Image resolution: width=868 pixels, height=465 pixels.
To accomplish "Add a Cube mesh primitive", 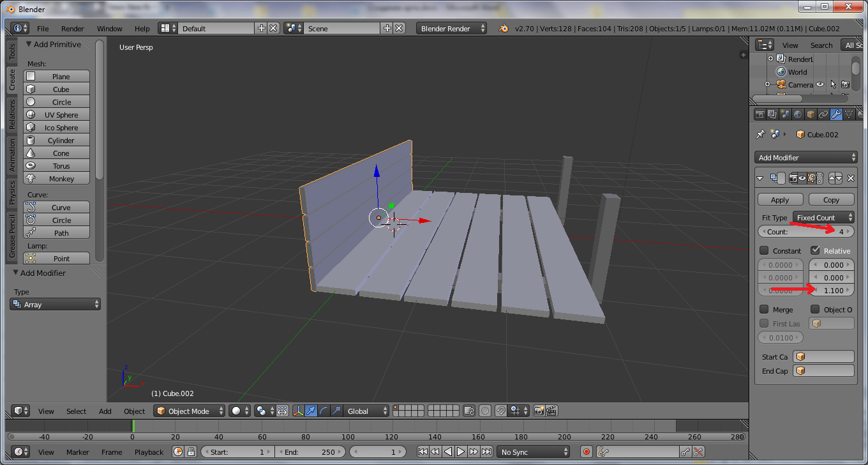I will tap(57, 89).
